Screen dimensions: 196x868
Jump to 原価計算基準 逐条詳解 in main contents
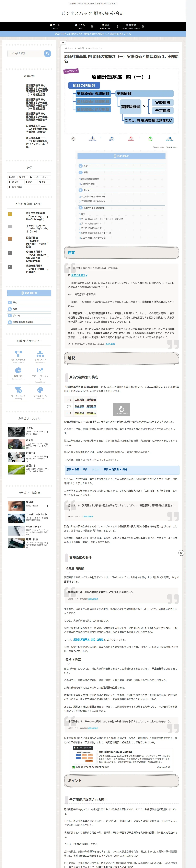pos(94,208)
